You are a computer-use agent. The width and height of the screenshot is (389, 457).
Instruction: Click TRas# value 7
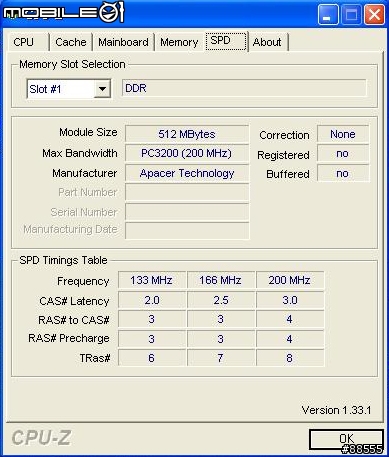coord(221,358)
